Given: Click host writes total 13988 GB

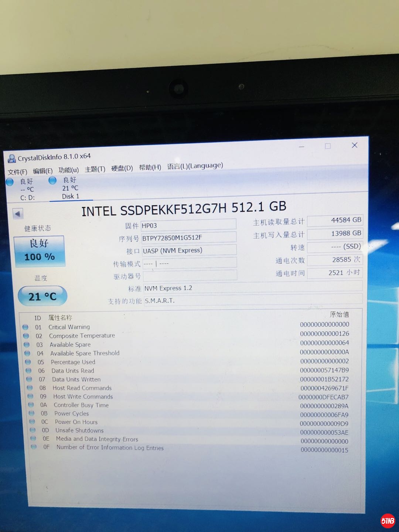Looking at the screenshot, I should tap(335, 233).
